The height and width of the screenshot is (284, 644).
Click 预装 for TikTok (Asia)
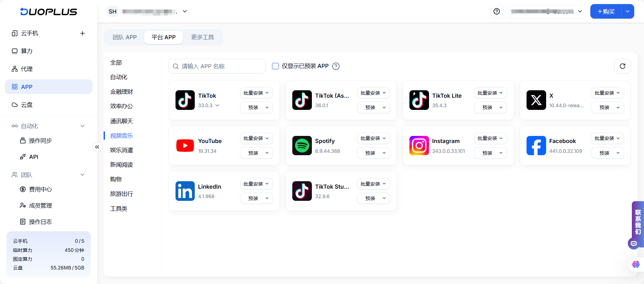(x=373, y=108)
